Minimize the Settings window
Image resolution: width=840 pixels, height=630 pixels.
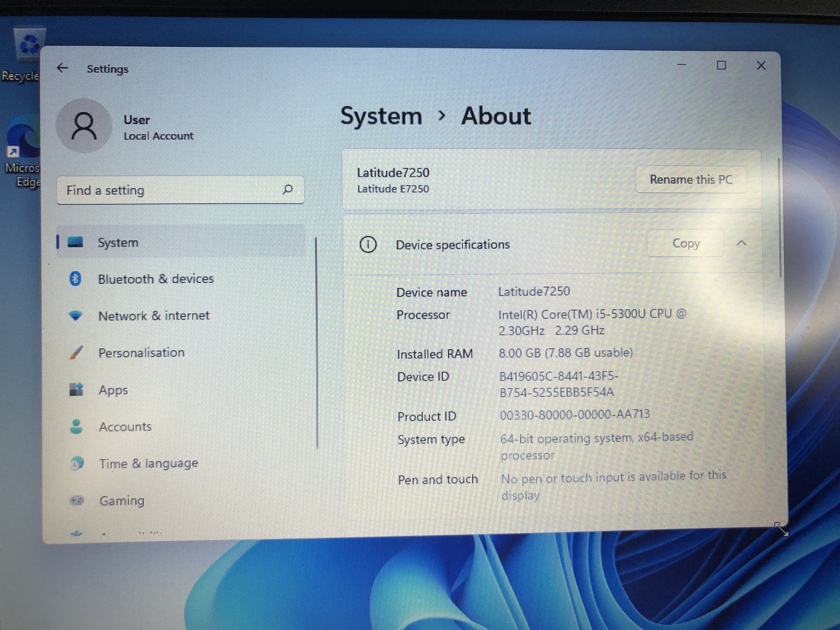pyautogui.click(x=682, y=65)
